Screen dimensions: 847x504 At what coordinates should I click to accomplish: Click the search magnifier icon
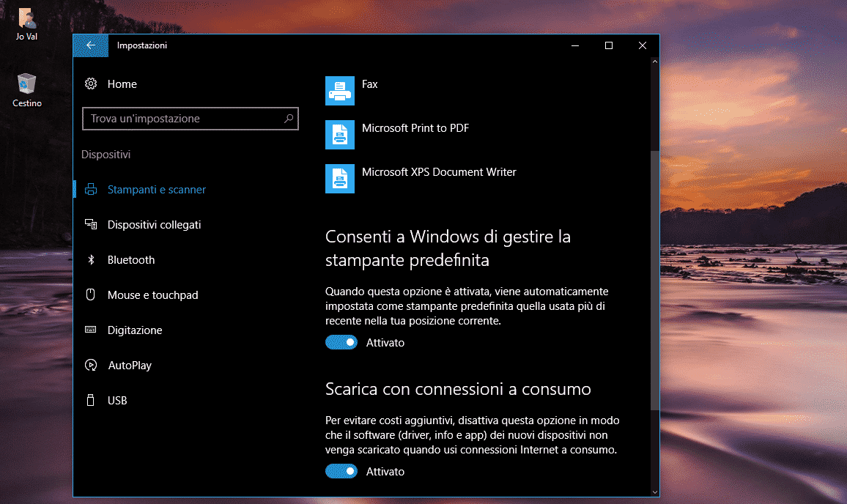pyautogui.click(x=289, y=118)
